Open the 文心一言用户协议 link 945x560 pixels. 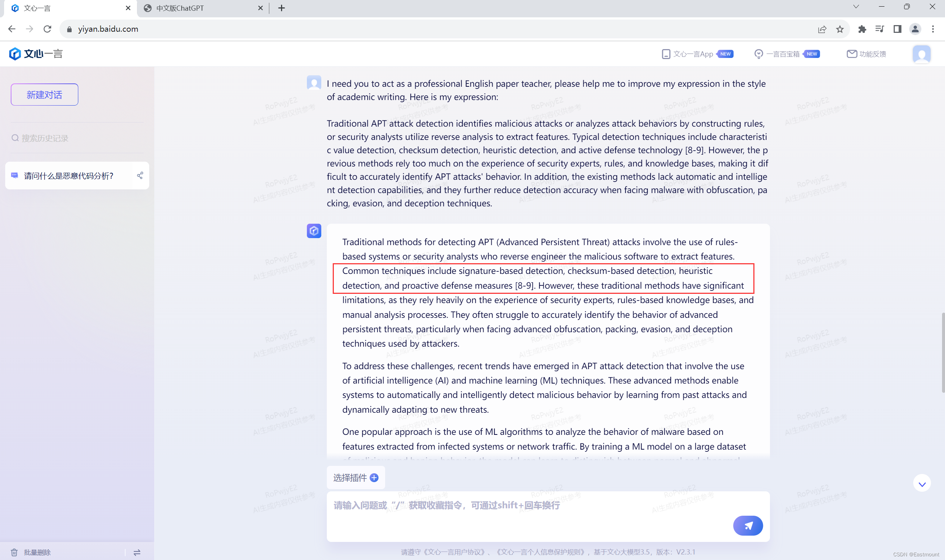[x=454, y=552]
